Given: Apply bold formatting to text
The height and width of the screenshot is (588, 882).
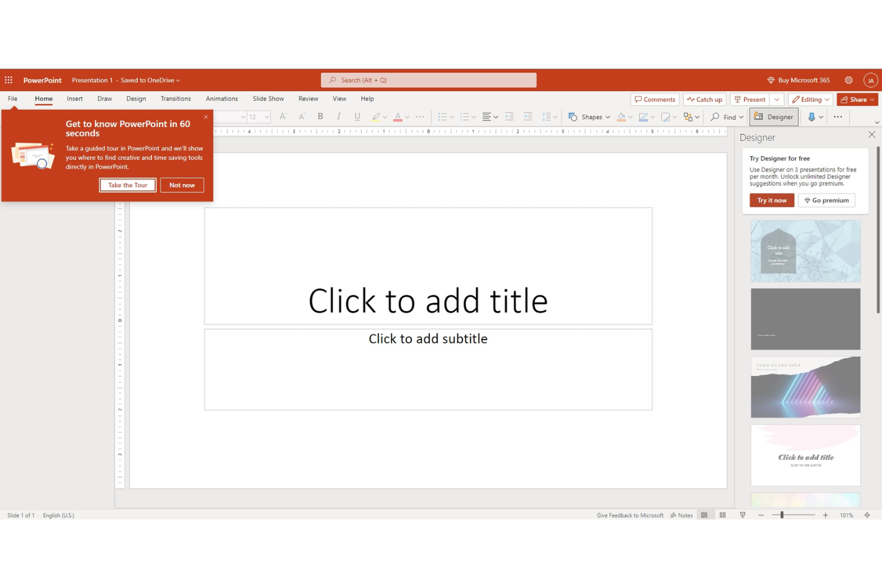Looking at the screenshot, I should tap(320, 117).
